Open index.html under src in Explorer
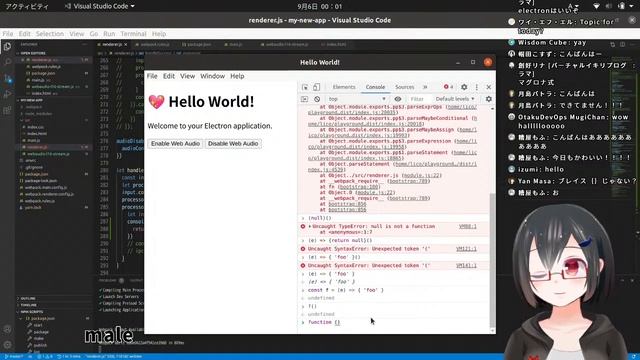This screenshot has height=360, width=640. coord(37,133)
